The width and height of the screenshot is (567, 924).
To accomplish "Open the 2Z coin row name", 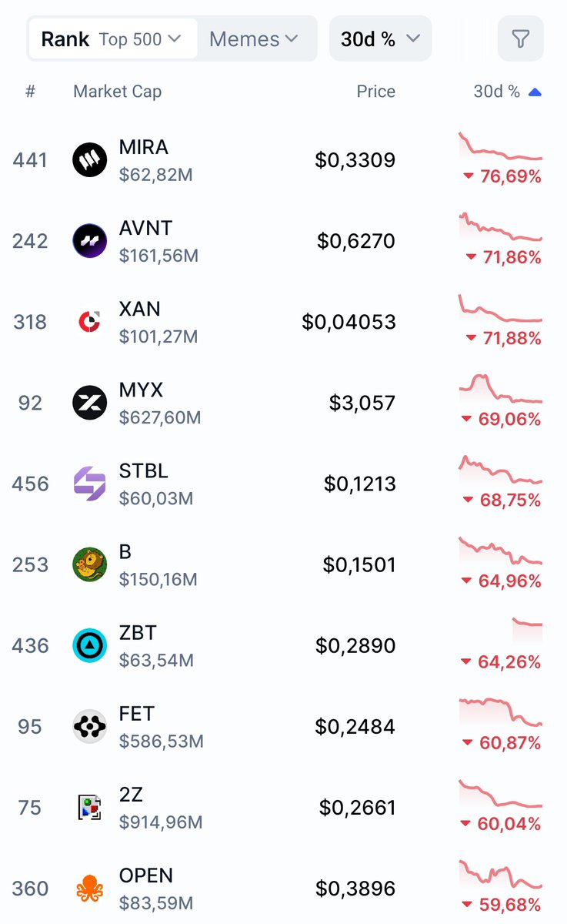I will click(131, 795).
